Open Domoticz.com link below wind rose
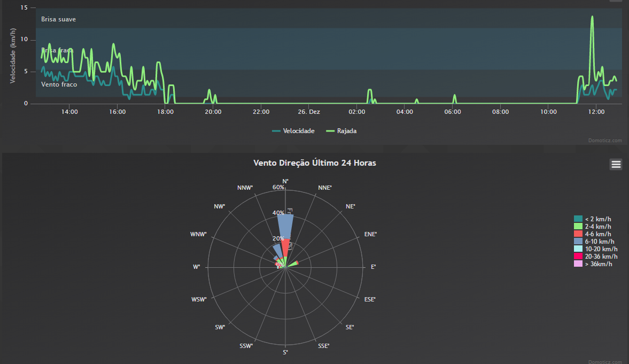The height and width of the screenshot is (364, 629). (x=605, y=362)
